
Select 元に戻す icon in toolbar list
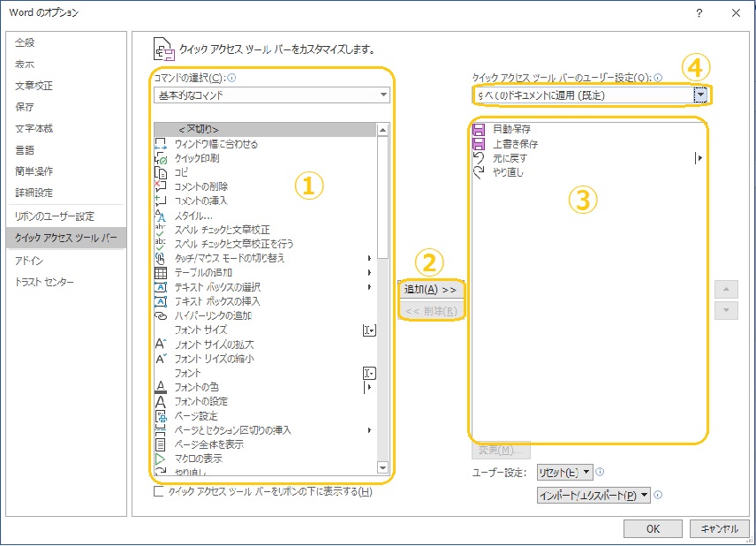[480, 158]
